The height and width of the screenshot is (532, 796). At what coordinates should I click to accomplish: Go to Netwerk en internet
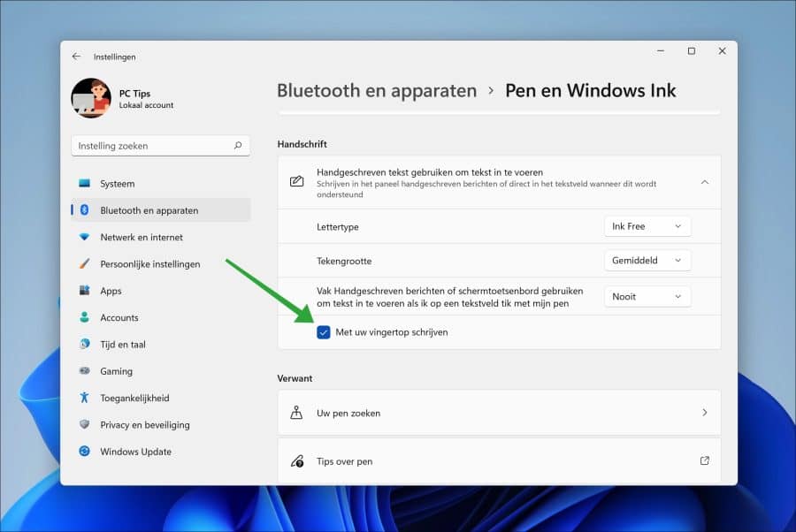pos(161,237)
